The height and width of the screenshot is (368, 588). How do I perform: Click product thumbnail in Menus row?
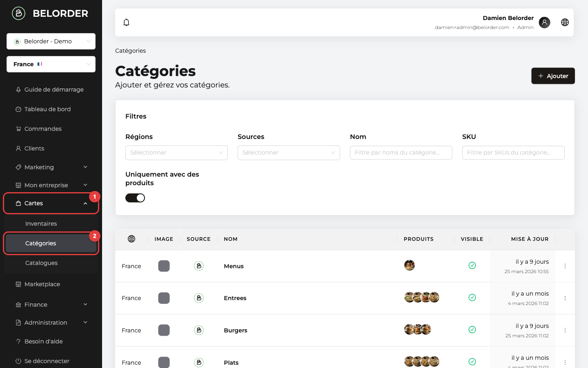click(x=410, y=265)
